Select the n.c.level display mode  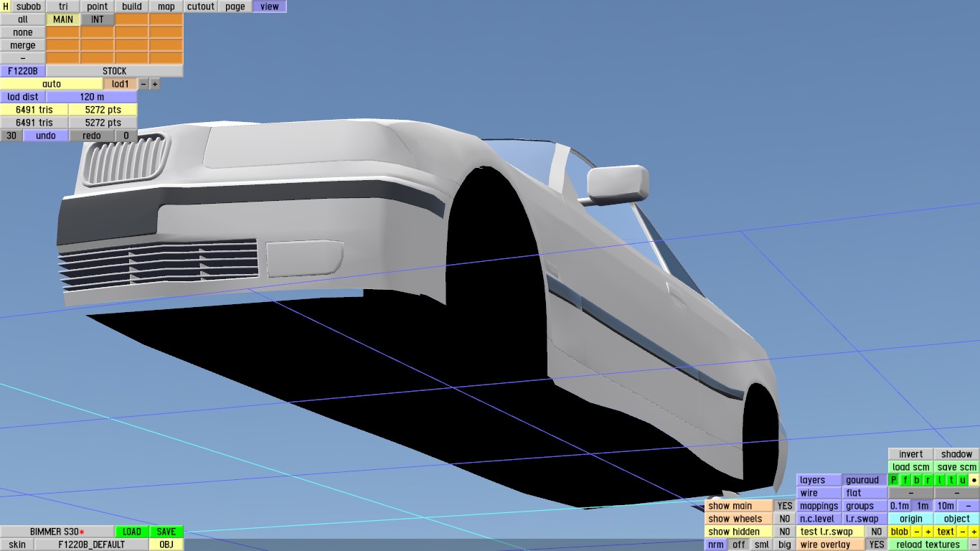point(819,519)
